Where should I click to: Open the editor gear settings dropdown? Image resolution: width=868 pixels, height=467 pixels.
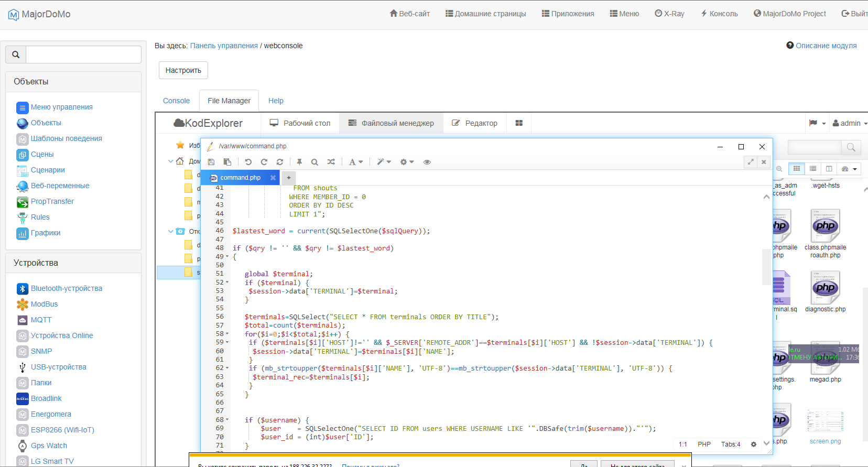click(407, 162)
